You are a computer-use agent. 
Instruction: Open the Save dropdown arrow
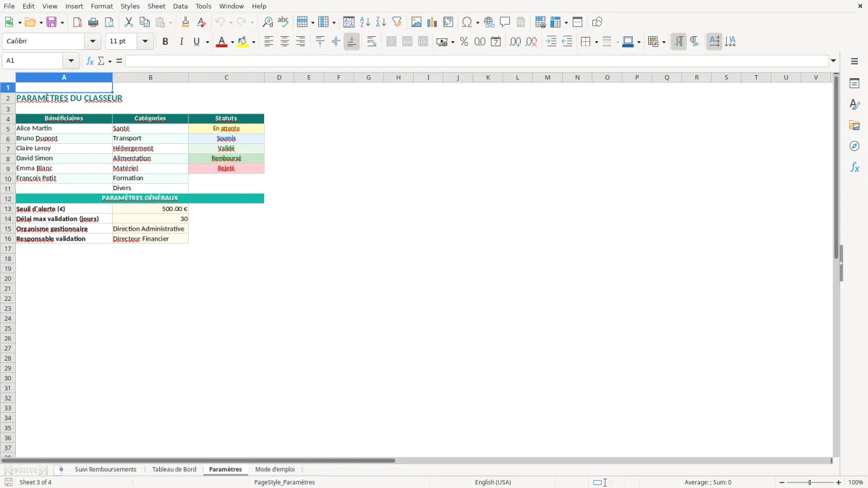pyautogui.click(x=62, y=22)
